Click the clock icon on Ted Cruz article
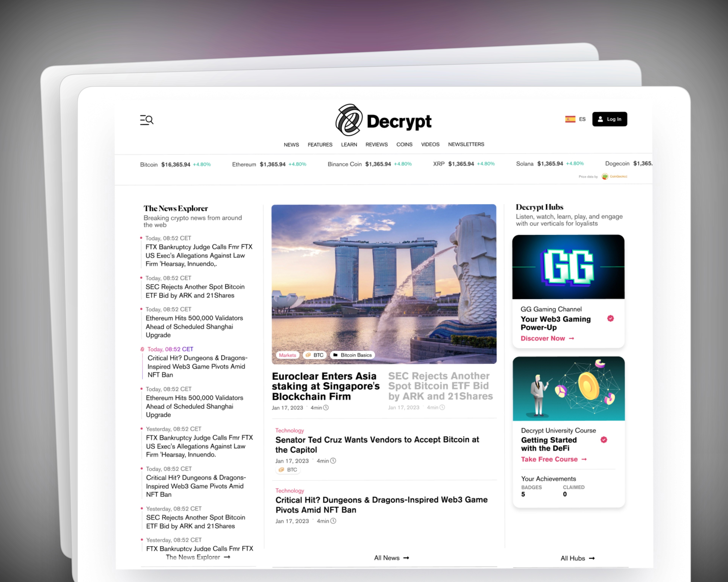This screenshot has height=582, width=728. [333, 461]
